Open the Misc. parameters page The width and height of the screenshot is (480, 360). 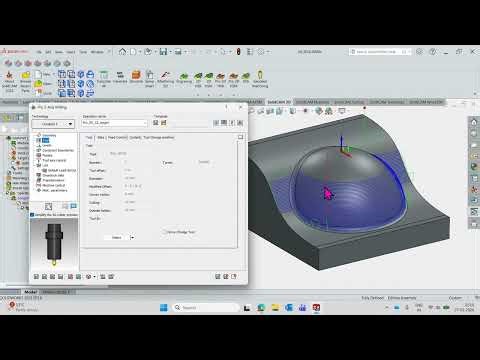[x=55, y=190]
